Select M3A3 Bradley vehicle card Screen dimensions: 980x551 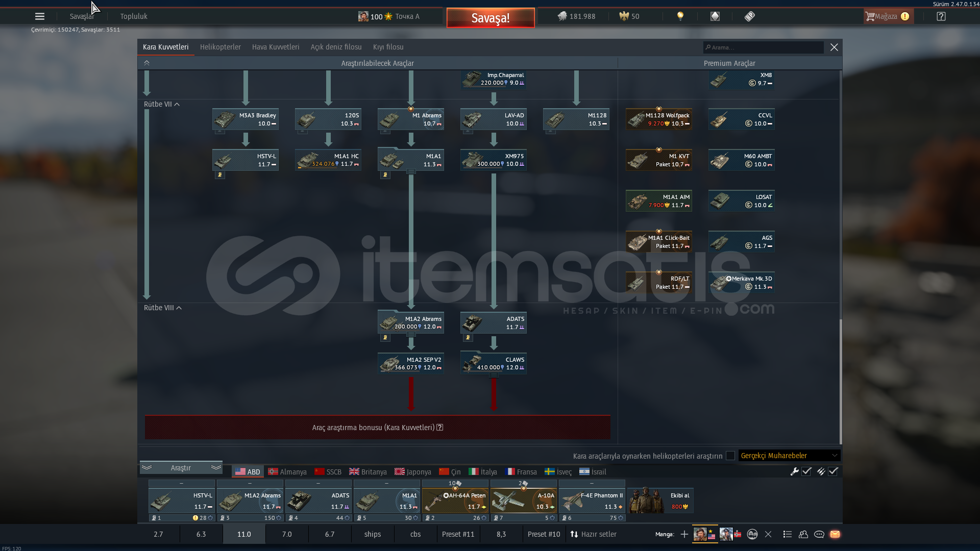[x=246, y=119]
